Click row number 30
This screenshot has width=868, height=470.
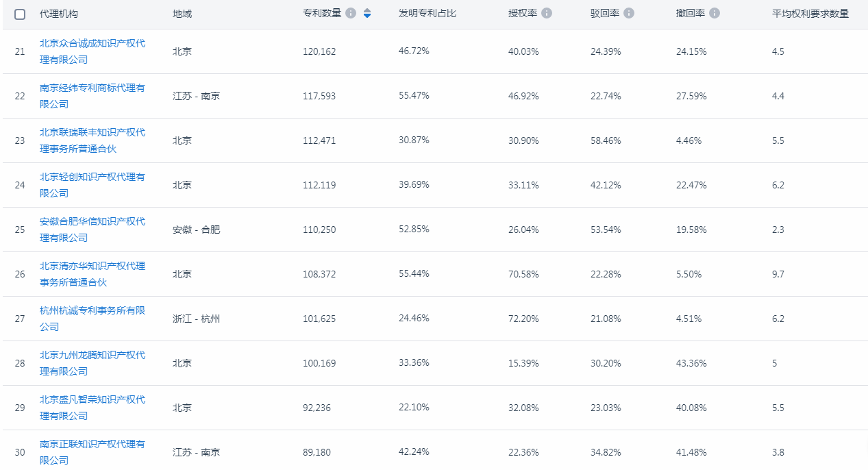click(20, 452)
